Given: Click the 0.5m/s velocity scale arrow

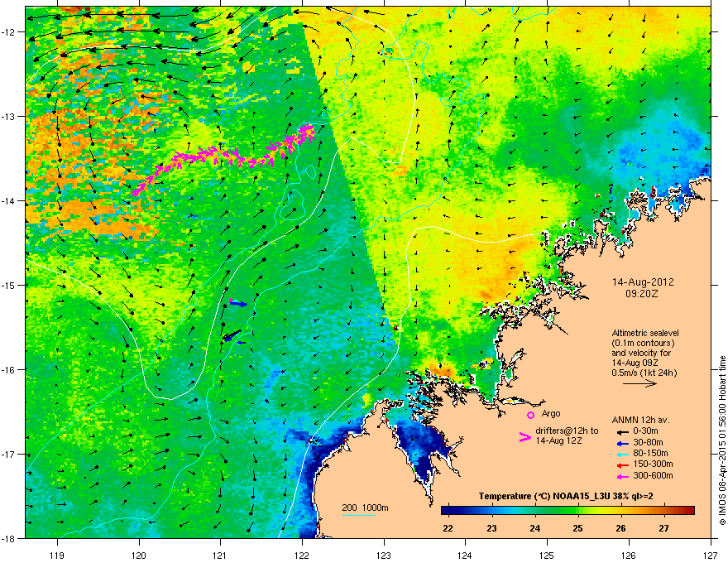Looking at the screenshot, I should tap(639, 383).
